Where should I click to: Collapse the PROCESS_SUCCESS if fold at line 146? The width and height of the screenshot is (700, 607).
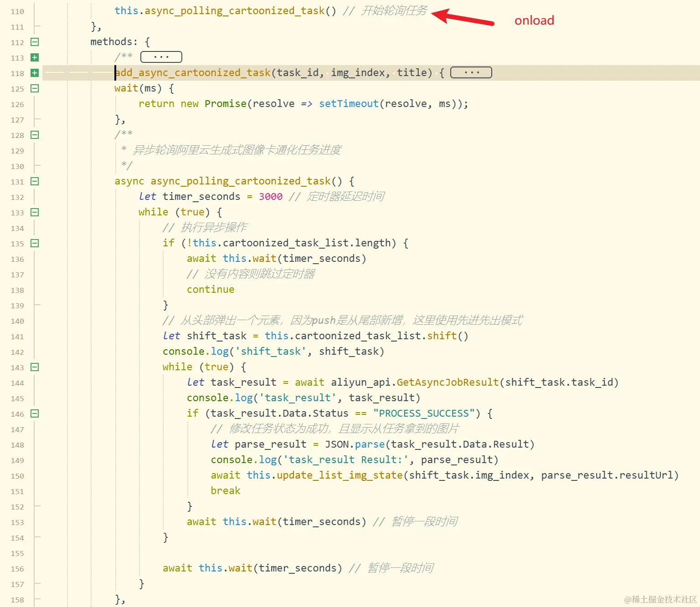35,413
